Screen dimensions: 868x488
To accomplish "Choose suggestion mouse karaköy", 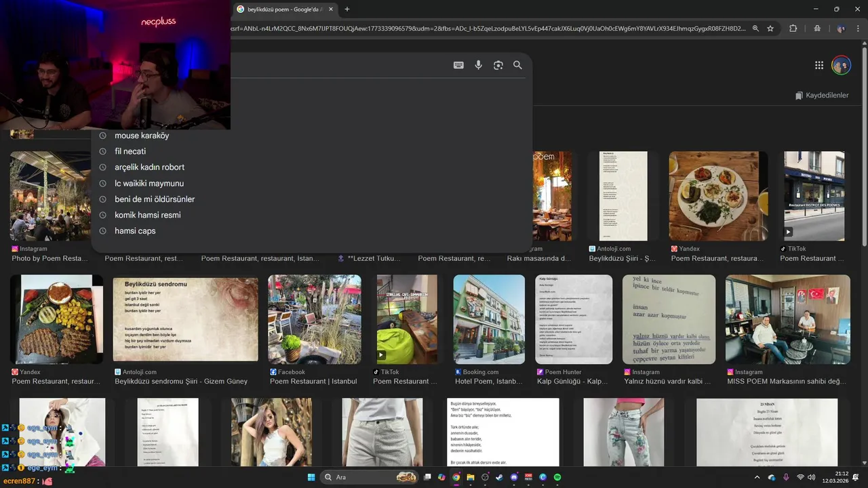I will 142,136.
